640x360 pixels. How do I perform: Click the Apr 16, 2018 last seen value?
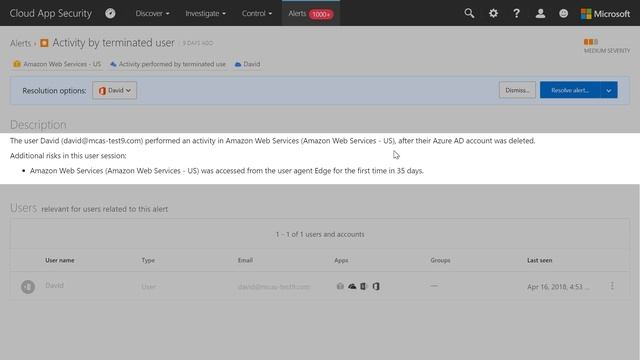(x=558, y=287)
